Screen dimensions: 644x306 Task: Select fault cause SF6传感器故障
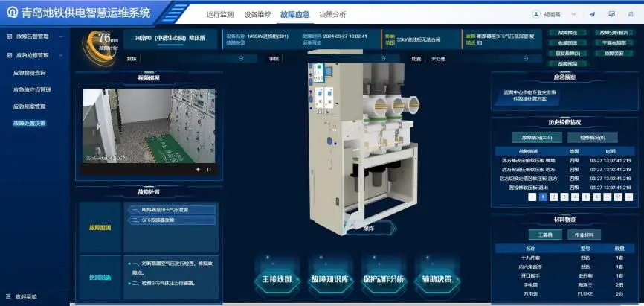[171, 220]
